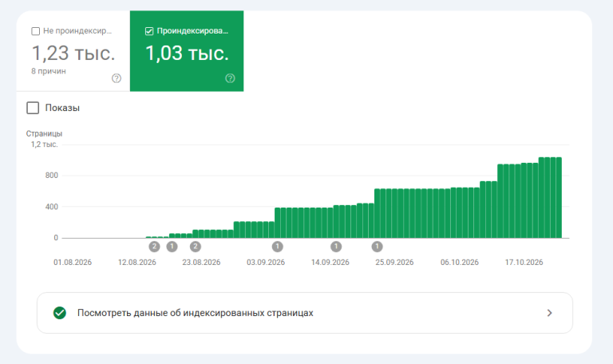Select the green 1,03 тыс. indexed card
Screen dimensions: 613x364
[187, 51]
